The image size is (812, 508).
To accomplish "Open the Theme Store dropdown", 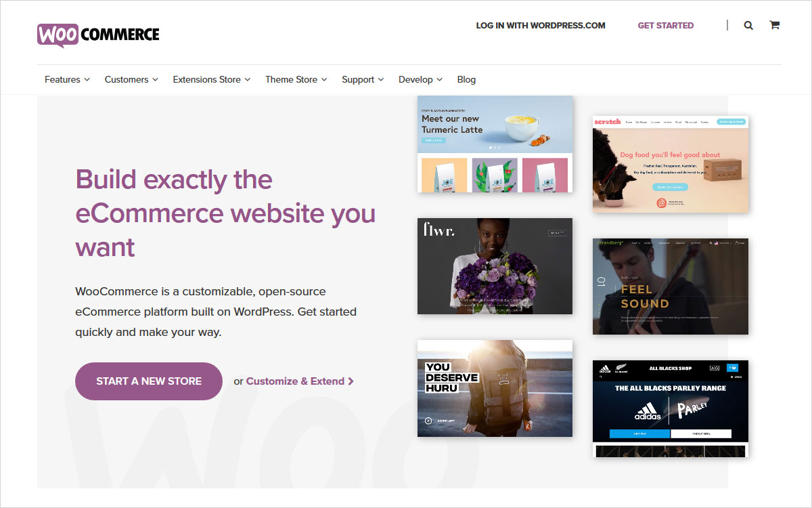I will click(x=296, y=79).
